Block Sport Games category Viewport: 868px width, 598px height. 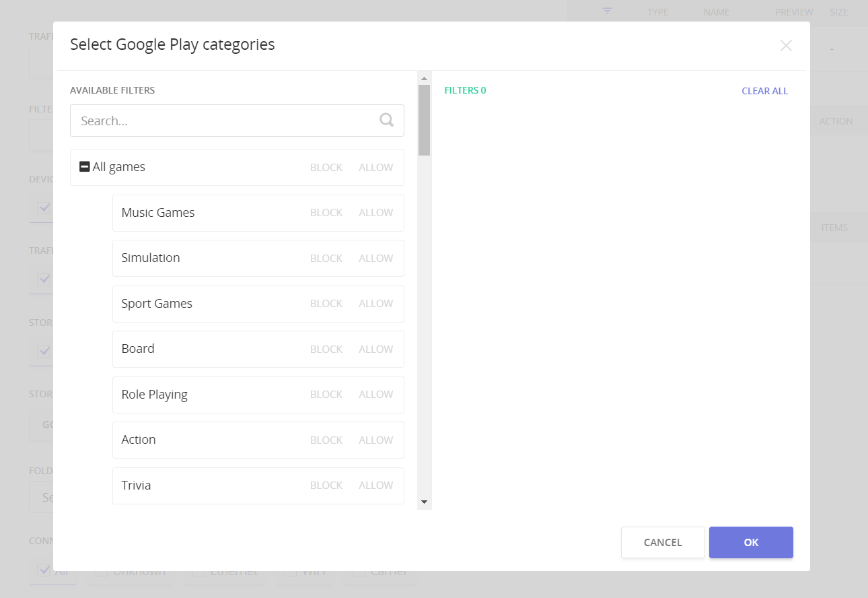(x=326, y=304)
